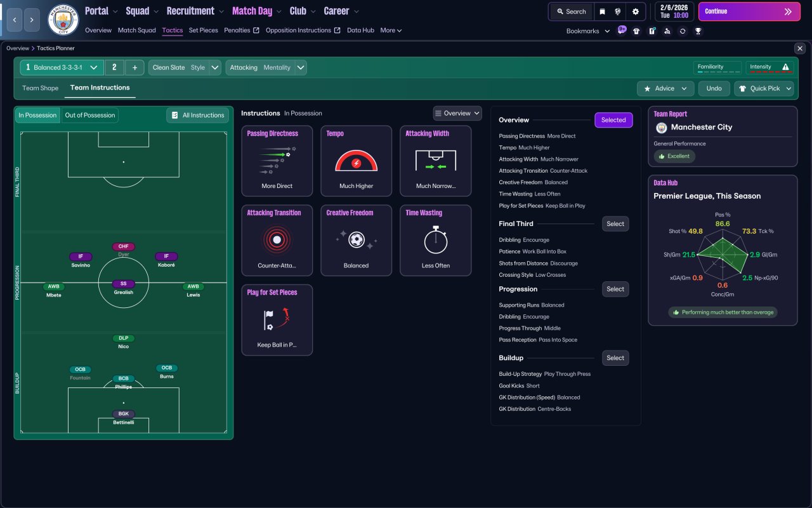812x508 pixels.
Task: Open the 9+ notifications message icon
Action: click(x=622, y=30)
